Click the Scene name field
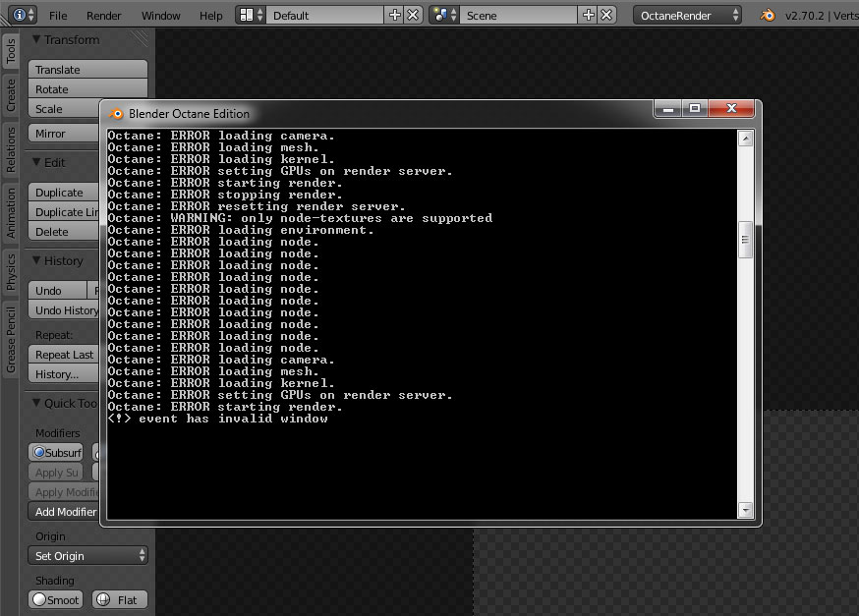This screenshot has width=859, height=616. (519, 16)
